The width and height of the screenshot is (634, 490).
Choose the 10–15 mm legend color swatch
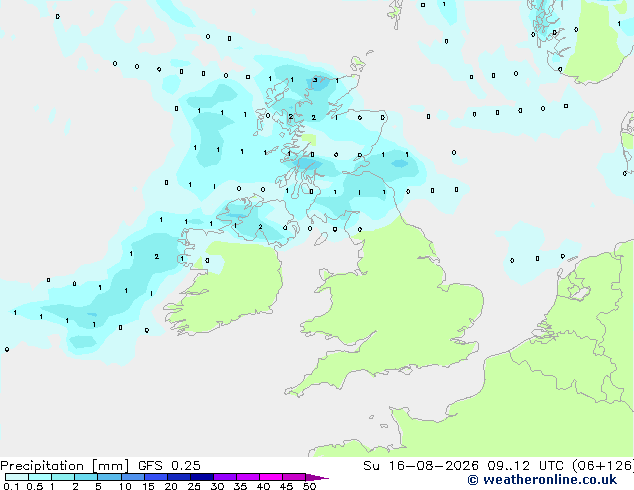click(132, 477)
